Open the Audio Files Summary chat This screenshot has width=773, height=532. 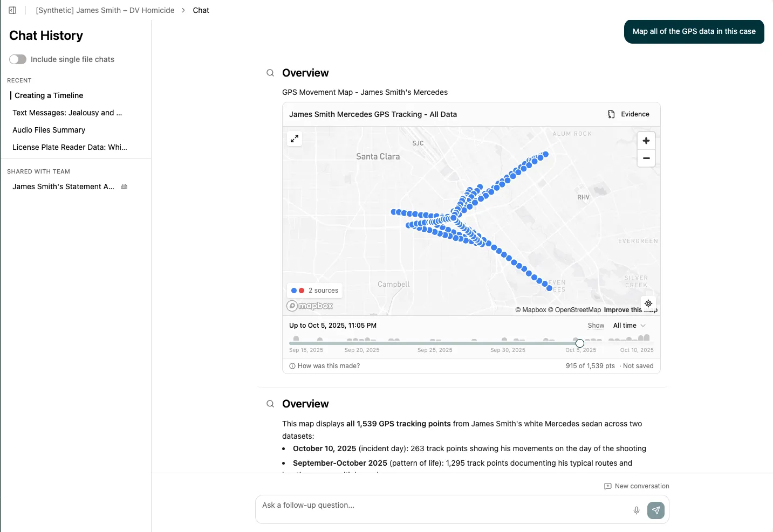49,130
